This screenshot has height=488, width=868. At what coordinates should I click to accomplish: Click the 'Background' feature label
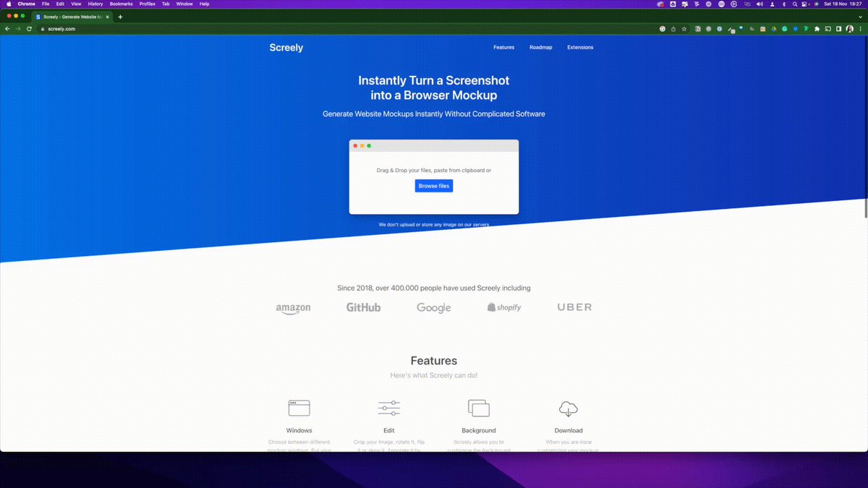click(479, 431)
